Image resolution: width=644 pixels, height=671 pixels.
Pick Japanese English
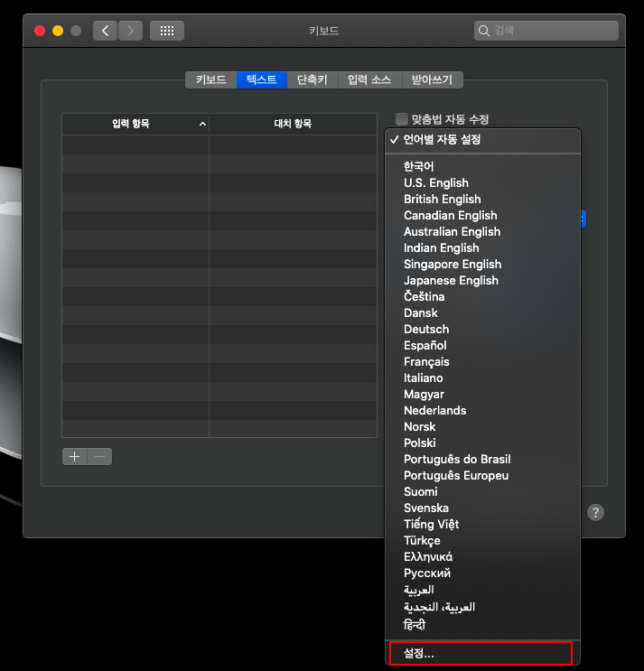(x=482, y=280)
